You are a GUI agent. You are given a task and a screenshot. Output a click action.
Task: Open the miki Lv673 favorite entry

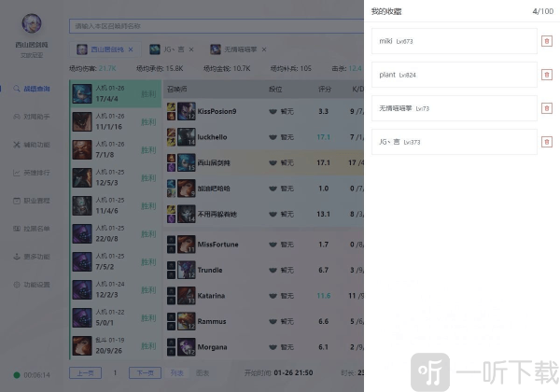(455, 41)
